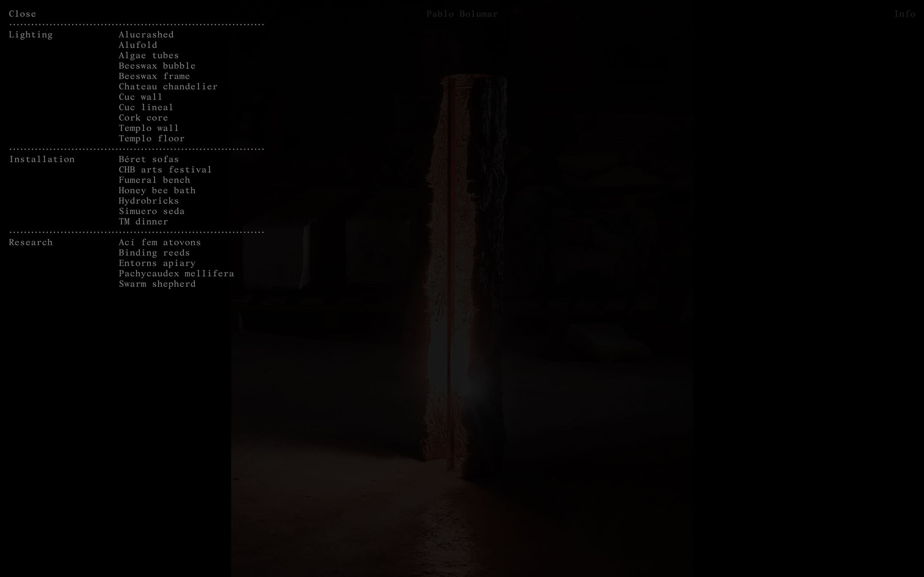Select Pachycaudex mellifera under Research
Viewport: 924px width, 577px height.
[176, 273]
